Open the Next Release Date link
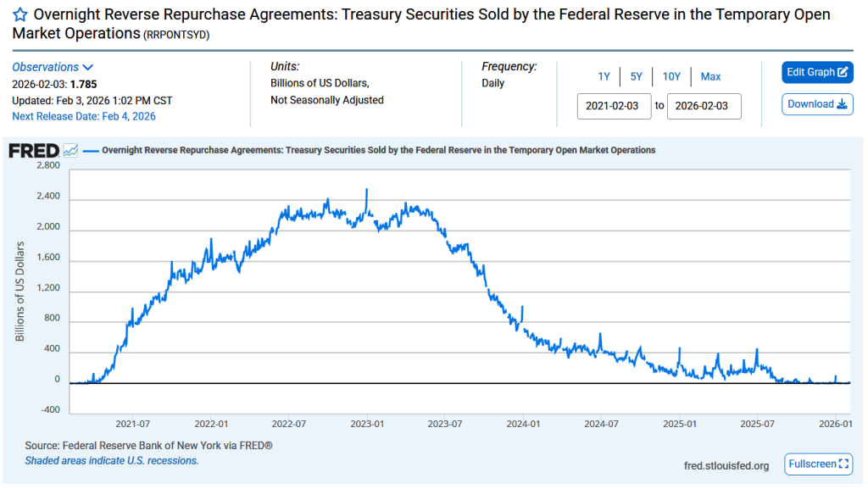This screenshot has width=868, height=489. 84,116
